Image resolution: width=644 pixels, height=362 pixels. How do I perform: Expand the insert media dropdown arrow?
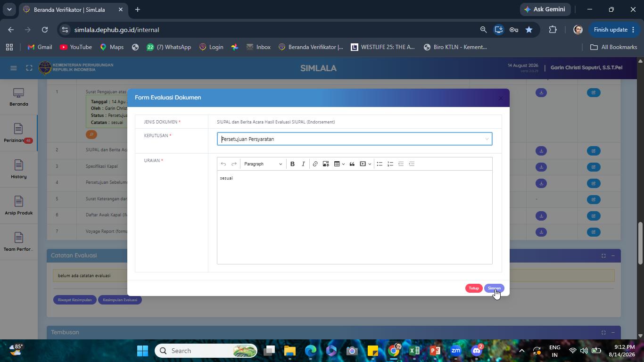click(x=370, y=164)
